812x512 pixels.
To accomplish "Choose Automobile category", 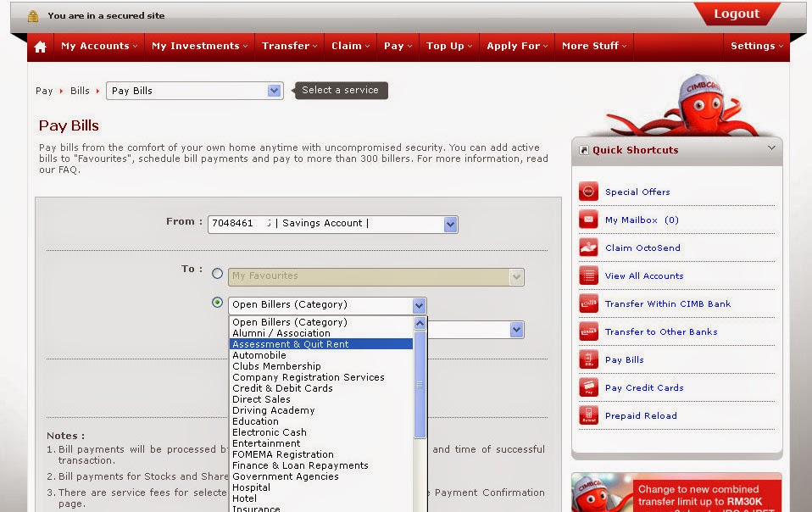I will [x=321, y=355].
